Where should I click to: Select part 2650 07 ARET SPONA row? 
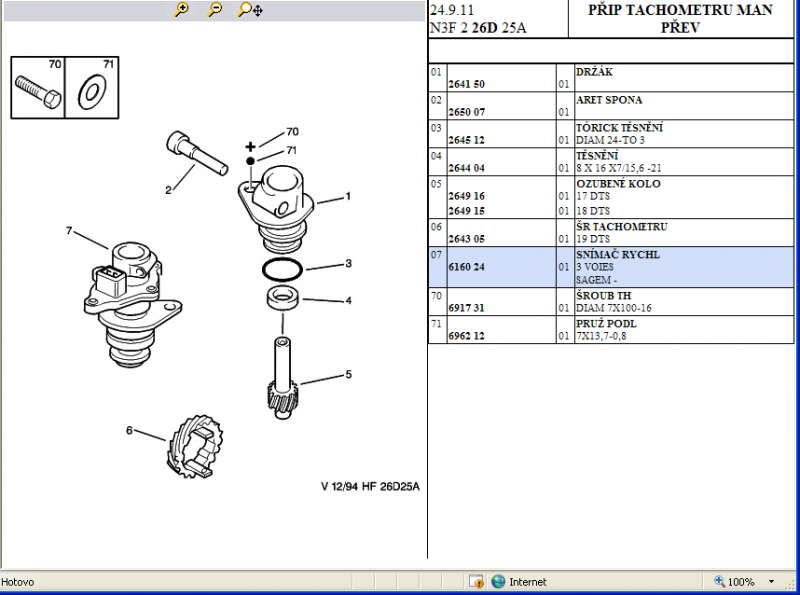point(466,112)
